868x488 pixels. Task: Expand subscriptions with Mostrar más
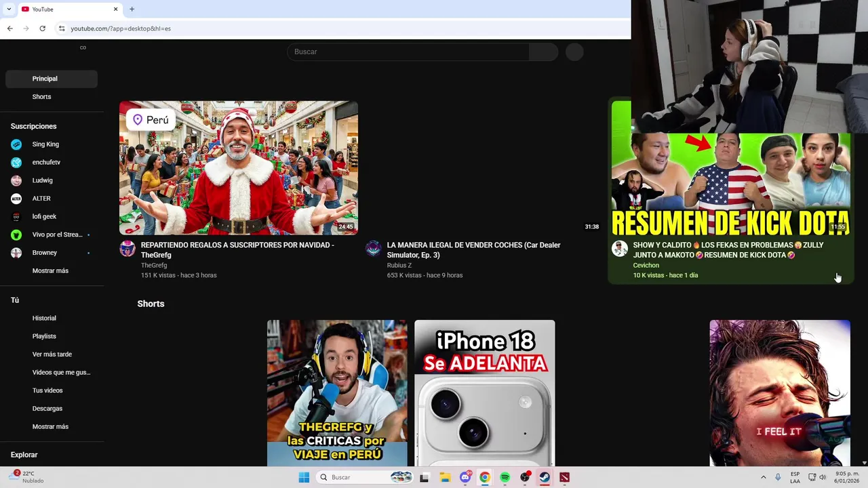tap(50, 270)
